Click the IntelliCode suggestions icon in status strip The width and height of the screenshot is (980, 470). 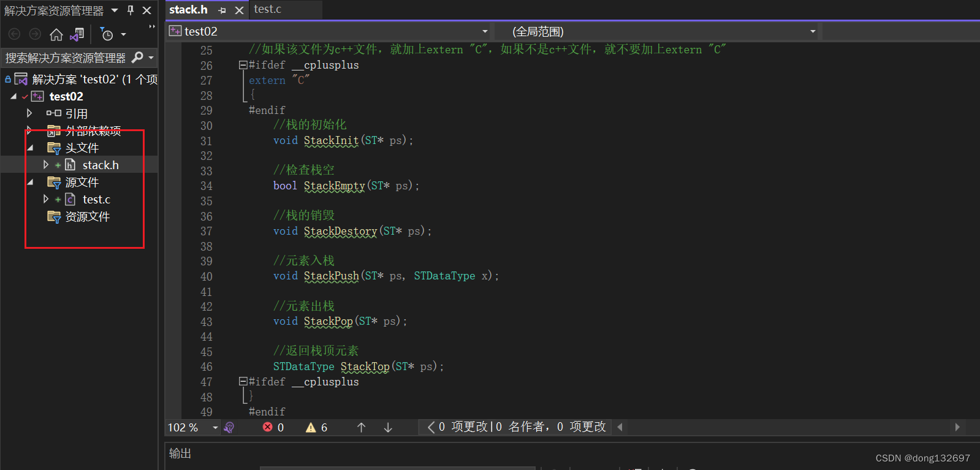[x=229, y=427]
